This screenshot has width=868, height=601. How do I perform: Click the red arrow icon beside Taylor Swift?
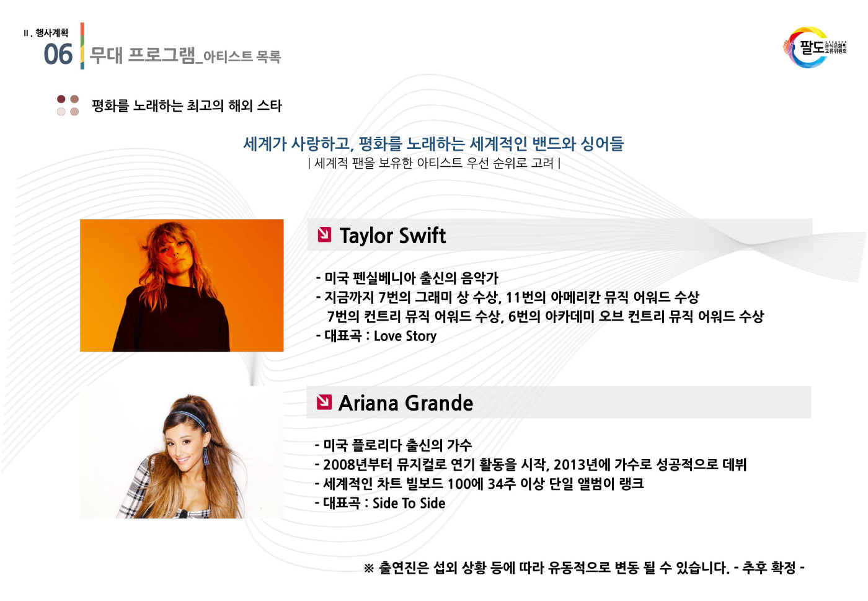click(324, 234)
